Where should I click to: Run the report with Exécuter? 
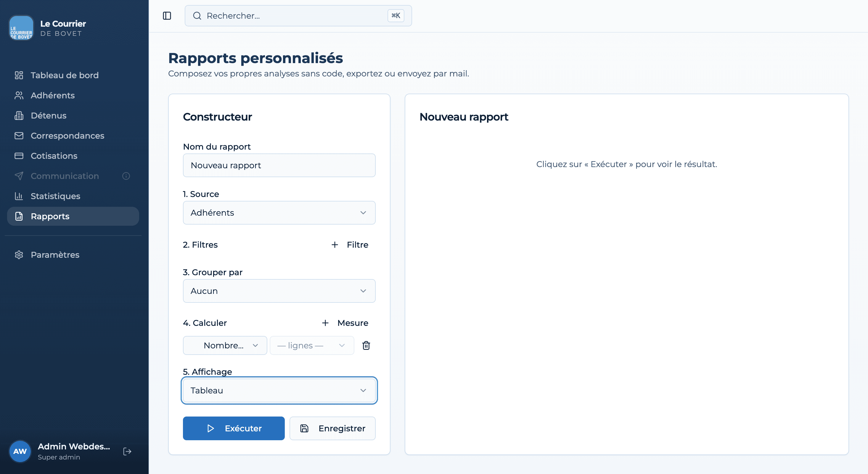[x=234, y=428]
